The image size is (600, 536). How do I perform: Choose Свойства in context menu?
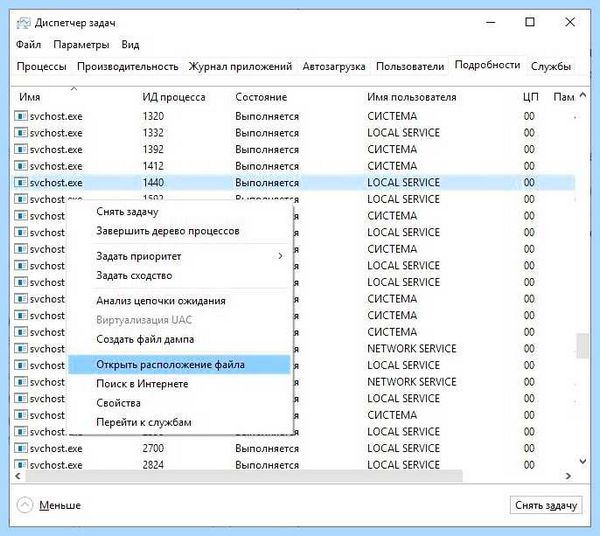[x=179, y=402]
